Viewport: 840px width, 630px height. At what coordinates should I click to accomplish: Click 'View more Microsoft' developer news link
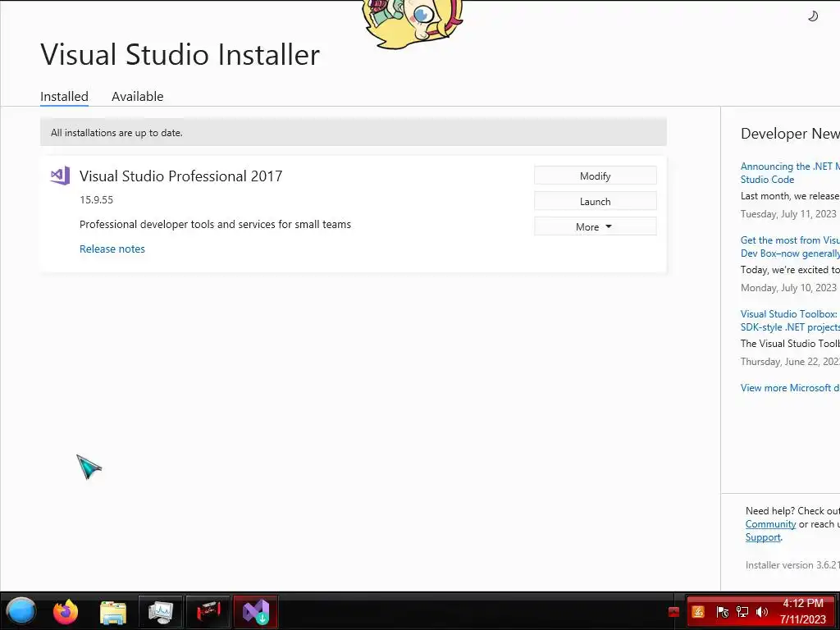790,388
